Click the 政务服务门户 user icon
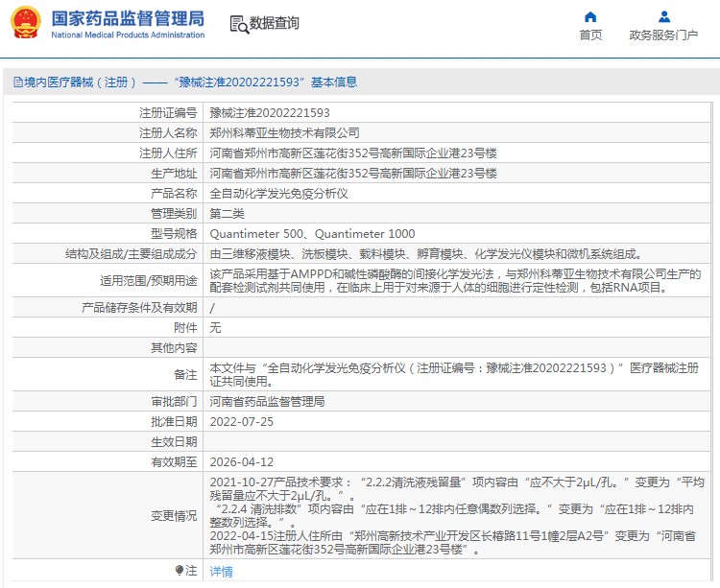Image resolution: width=720 pixels, height=588 pixels. [x=663, y=17]
